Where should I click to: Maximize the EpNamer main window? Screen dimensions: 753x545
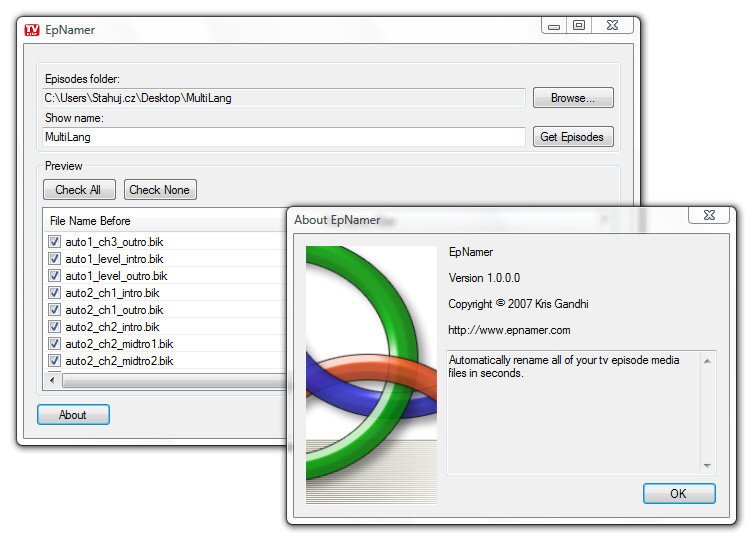(x=579, y=25)
